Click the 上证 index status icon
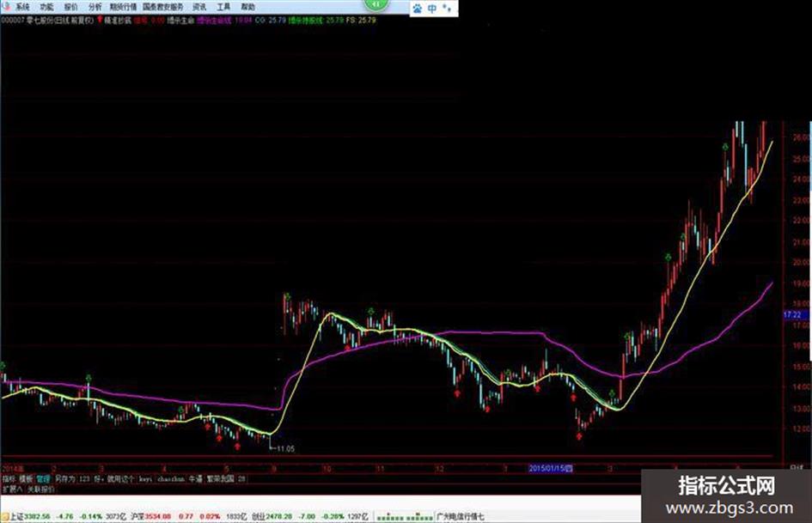Viewport: 812px width, 523px height. click(x=5, y=517)
